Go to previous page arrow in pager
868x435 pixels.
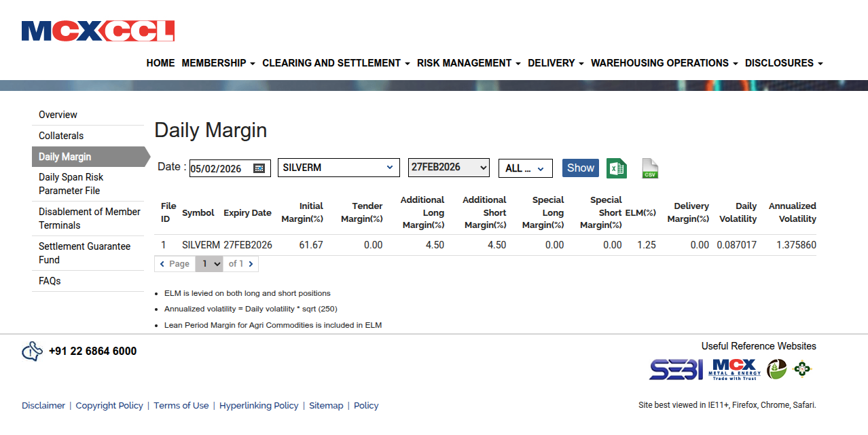click(162, 264)
